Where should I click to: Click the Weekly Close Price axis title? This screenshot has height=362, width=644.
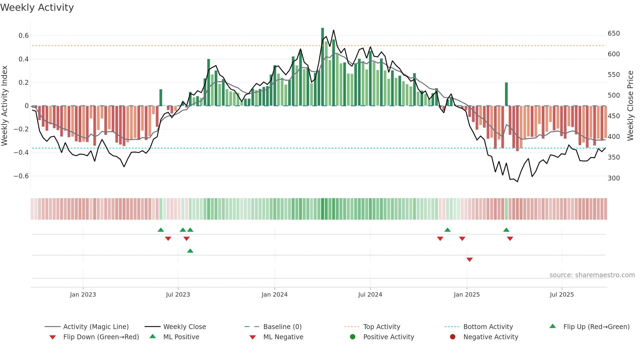[630, 106]
